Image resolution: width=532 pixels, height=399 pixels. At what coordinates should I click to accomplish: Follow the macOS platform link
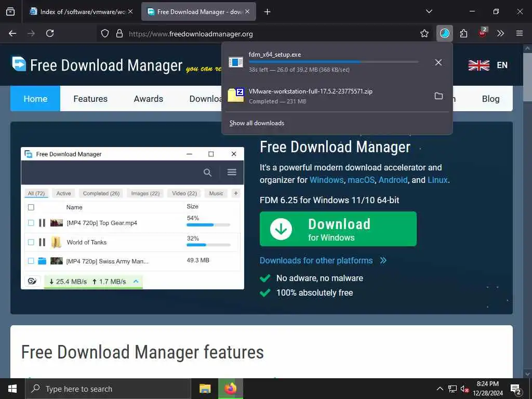coord(361,180)
